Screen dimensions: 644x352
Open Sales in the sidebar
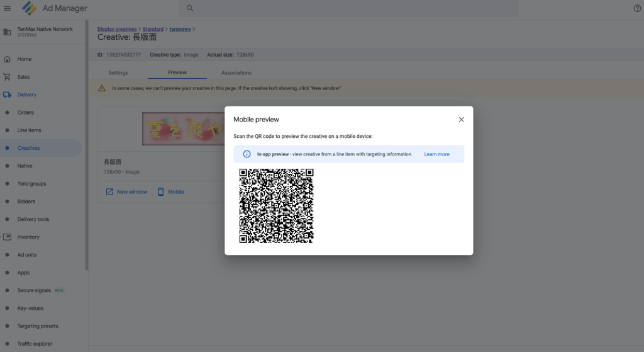(x=23, y=77)
